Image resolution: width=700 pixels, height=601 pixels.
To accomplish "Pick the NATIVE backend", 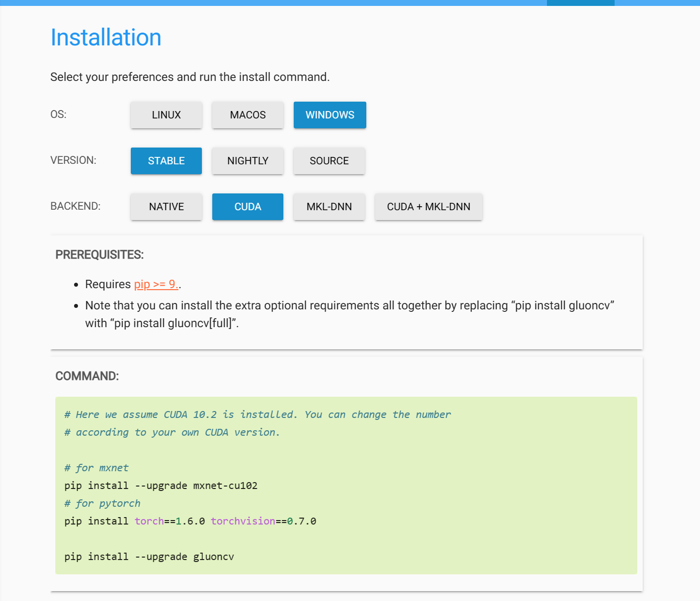I will 166,207.
